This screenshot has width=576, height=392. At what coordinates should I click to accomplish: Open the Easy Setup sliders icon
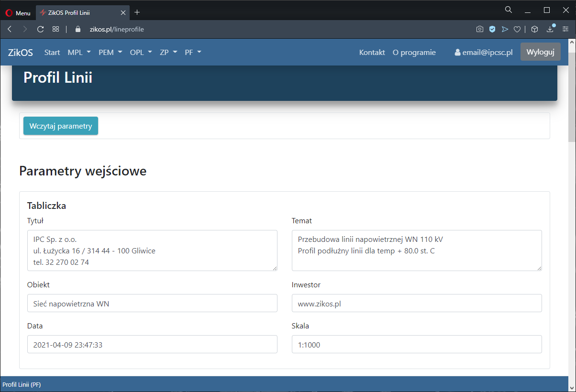coord(565,29)
